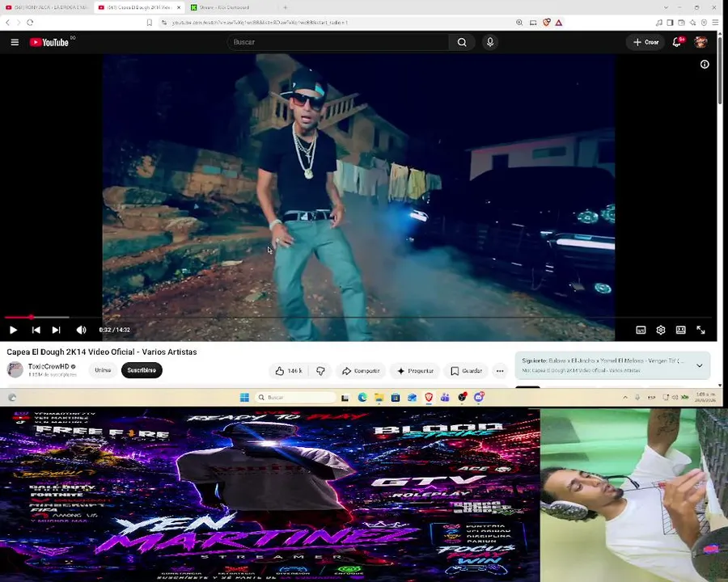Open the Brave Shields lion icon
The width and height of the screenshot is (728, 582).
(547, 23)
